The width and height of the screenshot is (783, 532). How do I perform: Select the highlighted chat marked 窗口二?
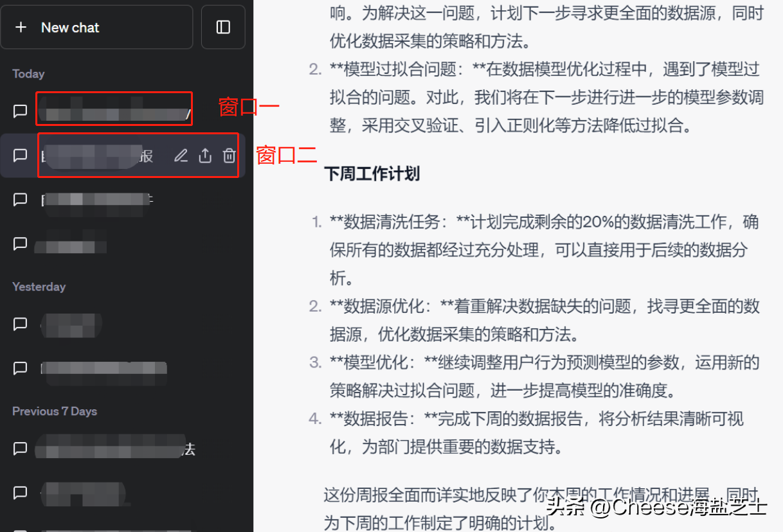(126, 155)
